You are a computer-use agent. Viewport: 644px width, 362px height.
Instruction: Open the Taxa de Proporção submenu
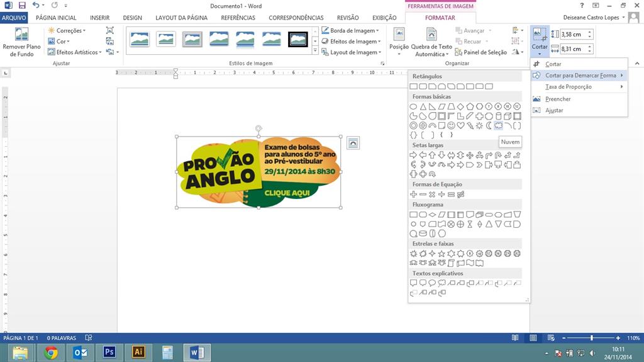pos(579,87)
